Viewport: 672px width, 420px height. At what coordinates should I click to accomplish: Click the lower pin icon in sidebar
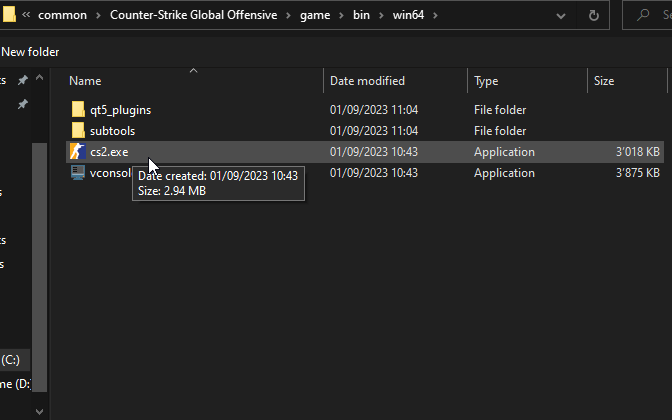pos(23,104)
